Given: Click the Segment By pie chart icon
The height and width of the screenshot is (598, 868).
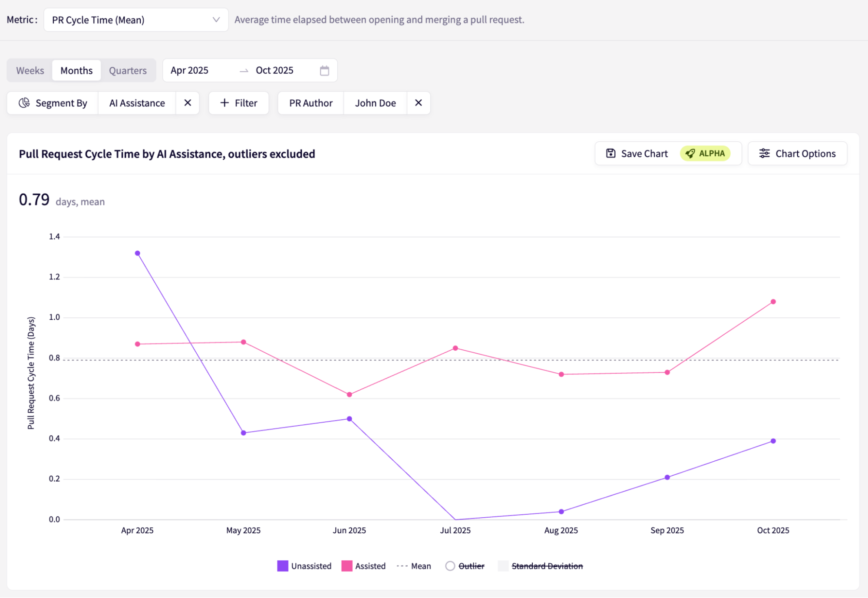Looking at the screenshot, I should tap(24, 103).
